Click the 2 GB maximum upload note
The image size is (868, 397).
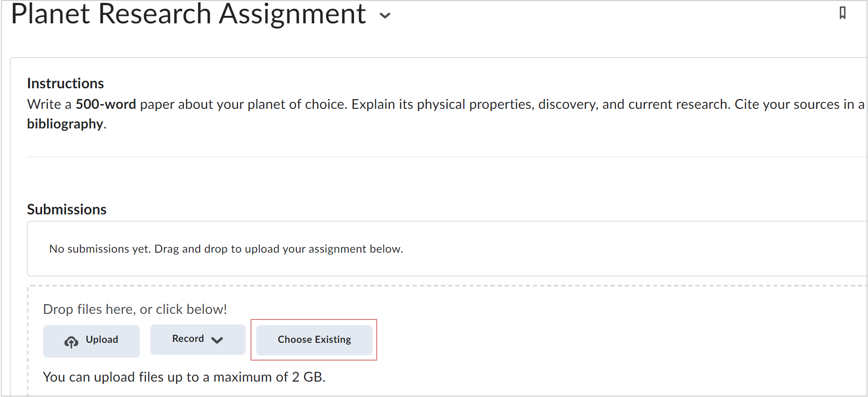click(184, 377)
